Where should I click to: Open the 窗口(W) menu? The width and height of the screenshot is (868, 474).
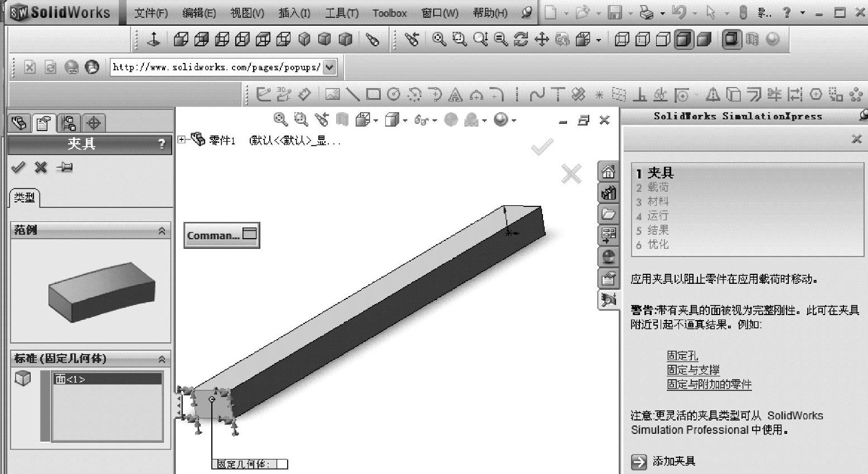440,13
